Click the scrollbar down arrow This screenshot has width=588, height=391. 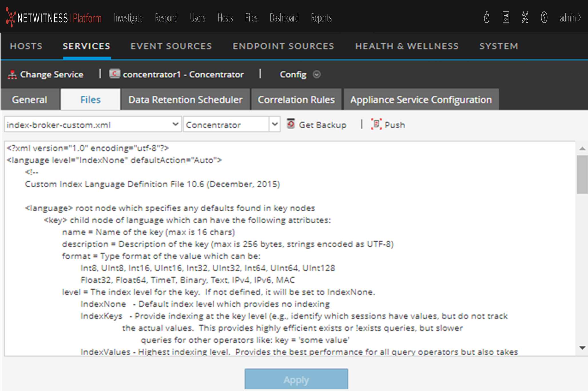coord(582,348)
